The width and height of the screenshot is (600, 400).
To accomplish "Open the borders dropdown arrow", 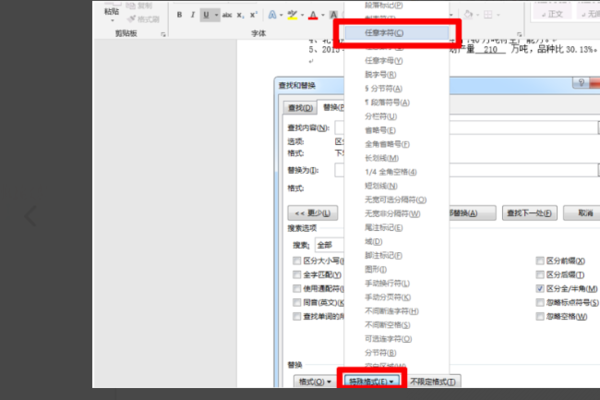I will tap(498, 15).
